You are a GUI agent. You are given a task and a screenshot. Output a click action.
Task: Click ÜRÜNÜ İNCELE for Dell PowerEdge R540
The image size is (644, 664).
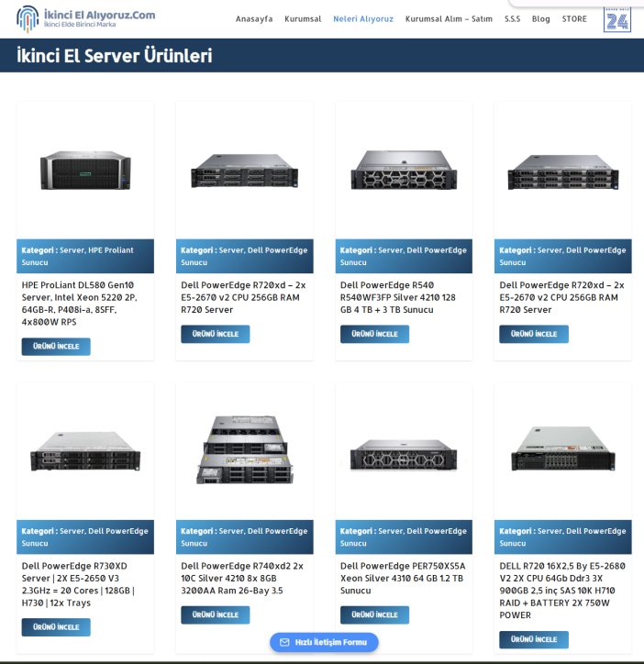click(x=374, y=334)
